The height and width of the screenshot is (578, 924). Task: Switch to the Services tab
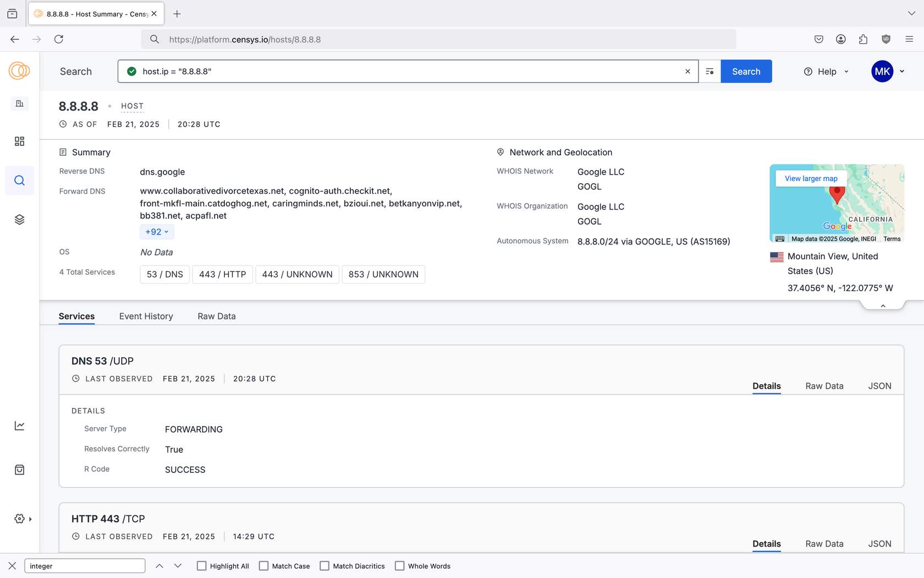[x=76, y=317]
